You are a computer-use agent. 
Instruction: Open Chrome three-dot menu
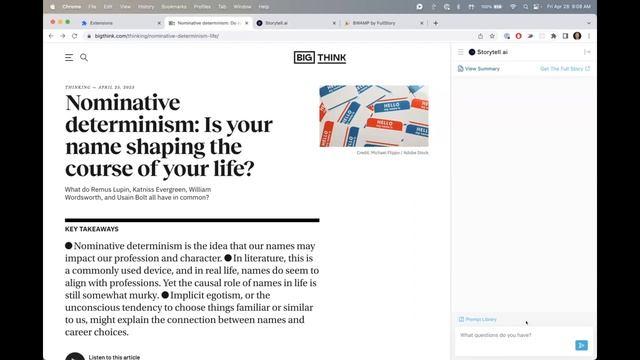[x=589, y=36]
